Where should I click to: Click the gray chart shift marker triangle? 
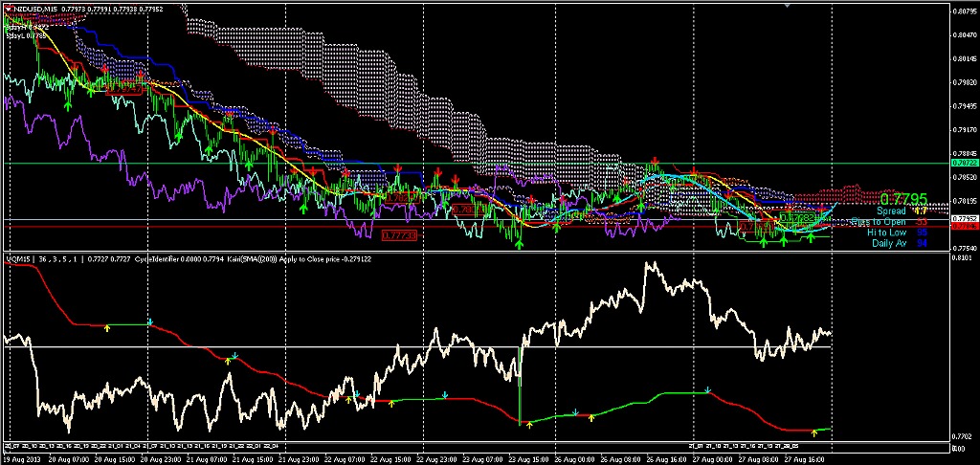tap(789, 6)
